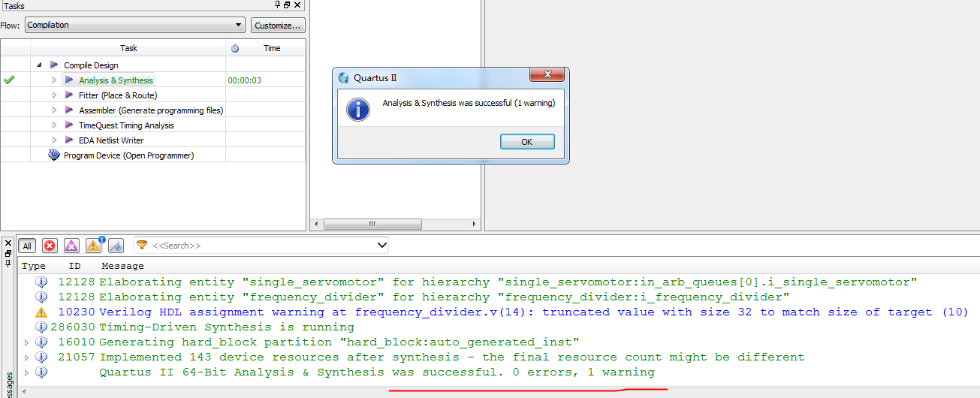The height and width of the screenshot is (398, 980).
Task: Close the Messages panel
Action: pos(8,243)
